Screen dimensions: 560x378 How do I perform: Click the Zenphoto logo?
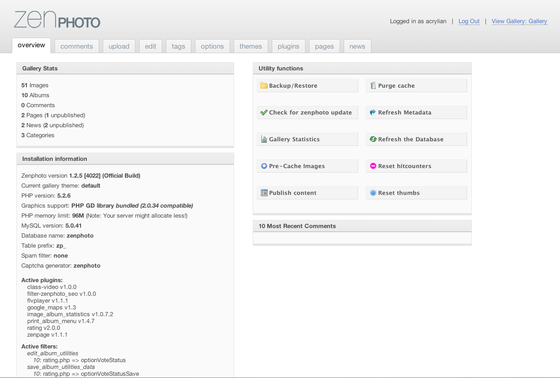[57, 20]
